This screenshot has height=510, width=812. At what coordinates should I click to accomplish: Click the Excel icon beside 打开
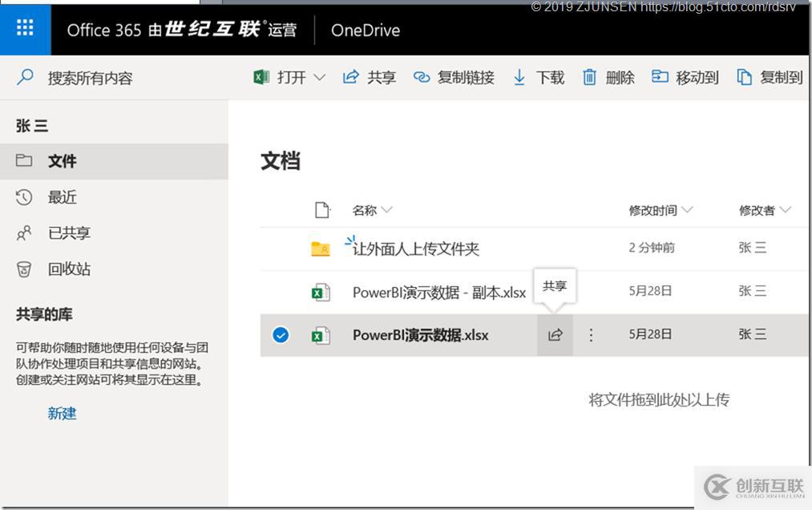click(x=261, y=77)
